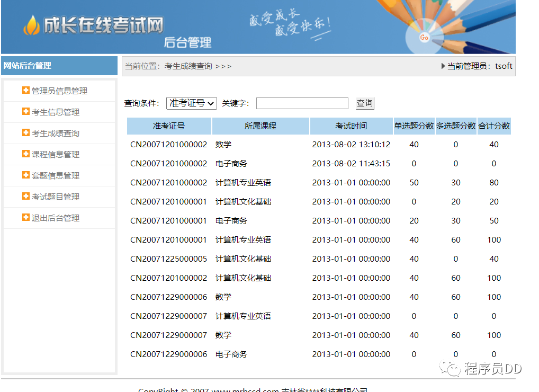Click the 所属课程 column header

coord(260,126)
